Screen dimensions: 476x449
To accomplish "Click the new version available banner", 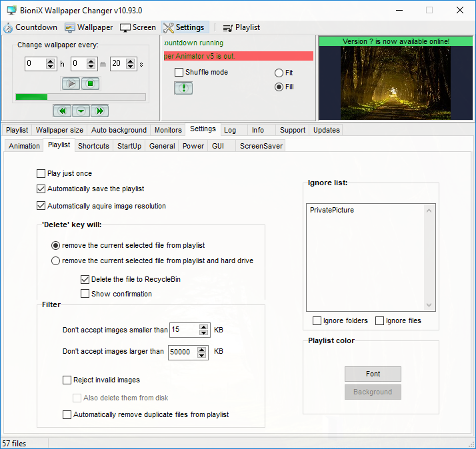I will point(396,41).
